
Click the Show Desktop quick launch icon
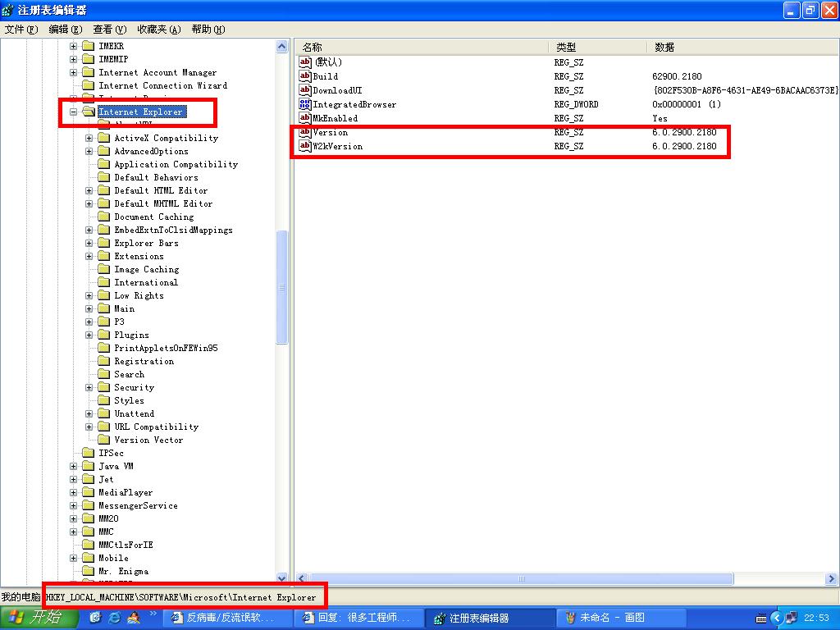(95, 618)
